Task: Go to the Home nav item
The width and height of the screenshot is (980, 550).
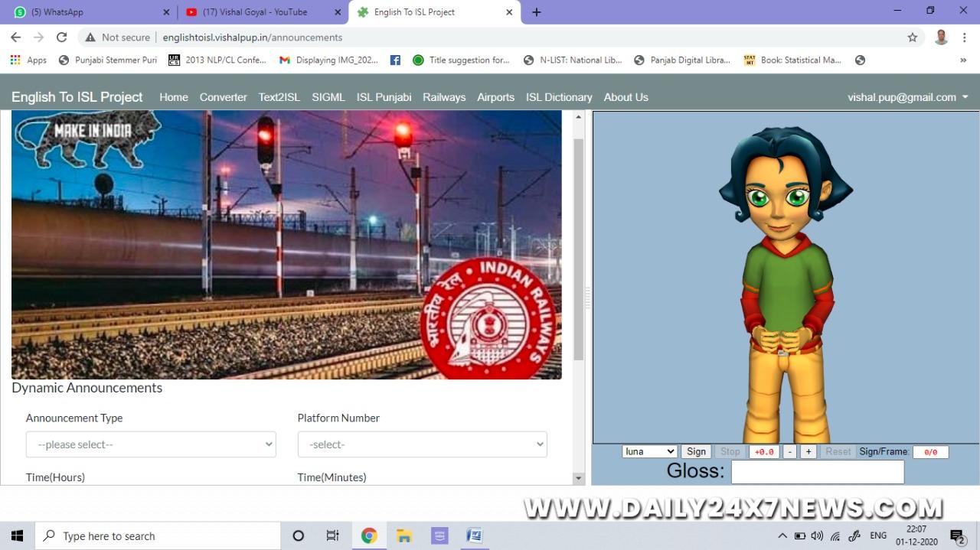Action: coord(174,97)
